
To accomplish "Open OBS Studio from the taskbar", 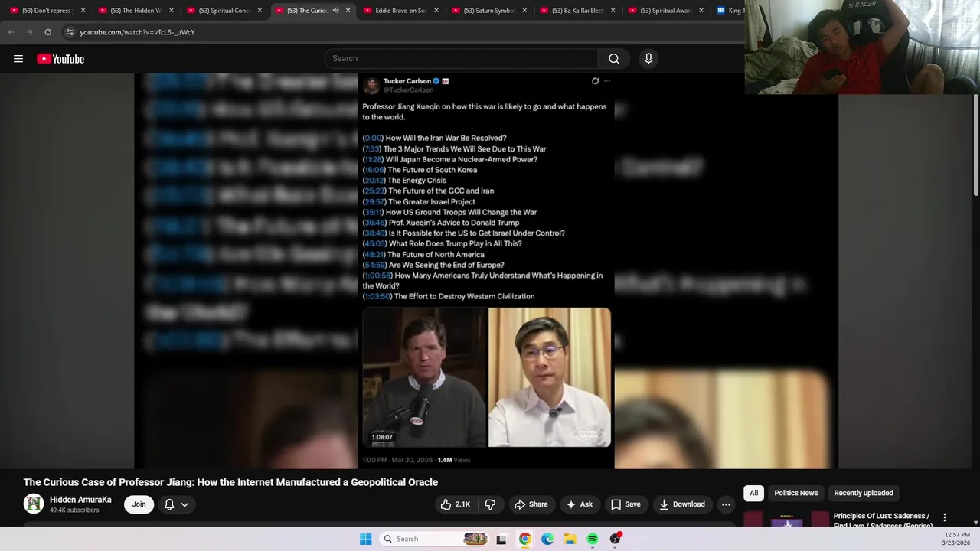I will (615, 539).
